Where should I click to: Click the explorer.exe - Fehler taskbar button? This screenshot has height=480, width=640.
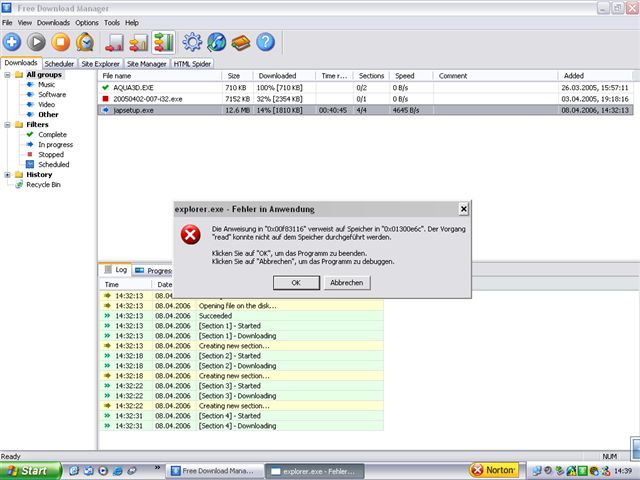(314, 471)
